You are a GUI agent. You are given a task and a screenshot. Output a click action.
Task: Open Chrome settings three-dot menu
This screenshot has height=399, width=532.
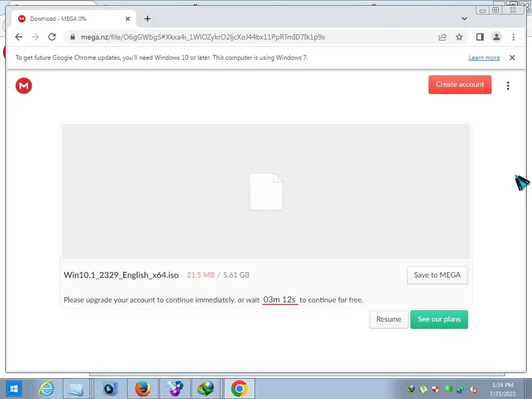pos(513,37)
